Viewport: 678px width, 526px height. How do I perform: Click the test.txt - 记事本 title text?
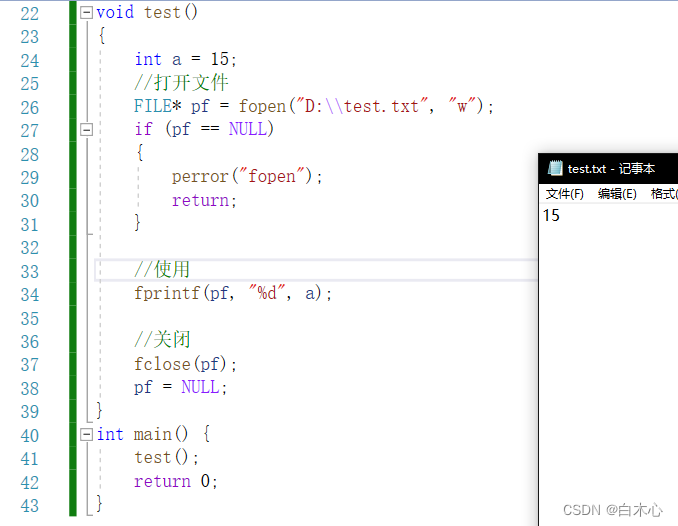pos(611,168)
